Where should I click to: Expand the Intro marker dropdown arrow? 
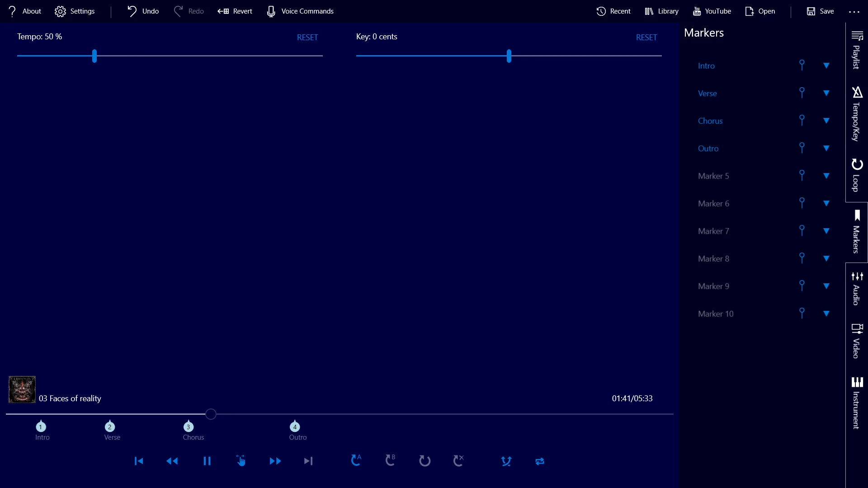point(826,66)
